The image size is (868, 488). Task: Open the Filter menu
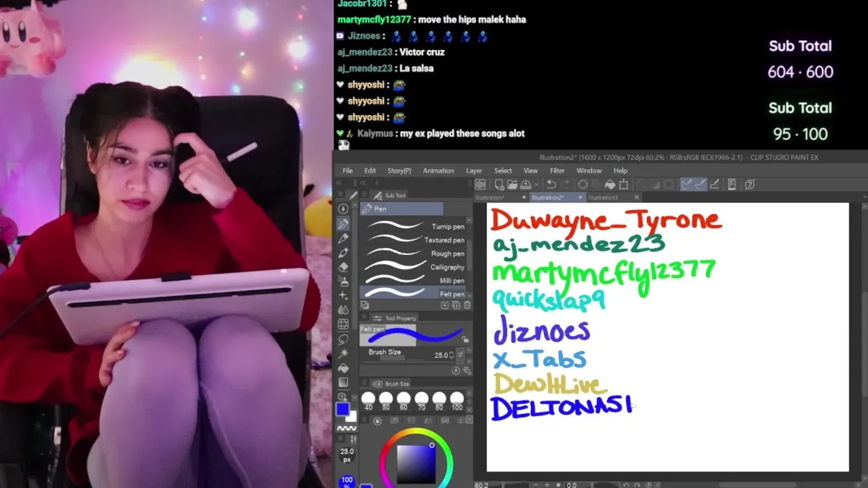557,171
